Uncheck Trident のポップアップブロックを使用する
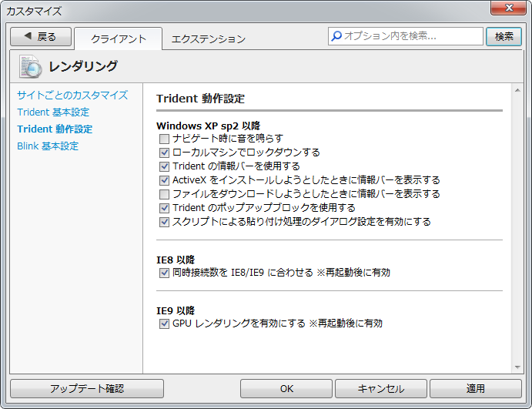This screenshot has width=532, height=409. tap(164, 208)
